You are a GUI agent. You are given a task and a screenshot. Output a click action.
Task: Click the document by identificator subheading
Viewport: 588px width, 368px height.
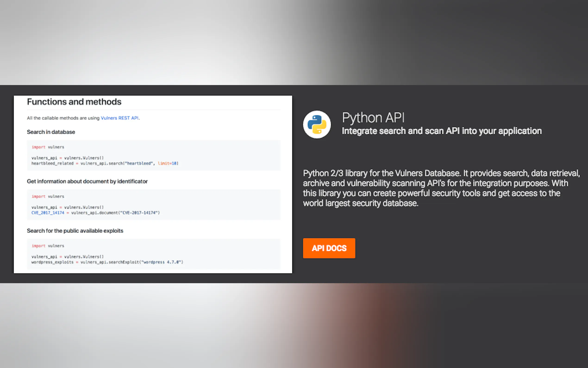87,181
